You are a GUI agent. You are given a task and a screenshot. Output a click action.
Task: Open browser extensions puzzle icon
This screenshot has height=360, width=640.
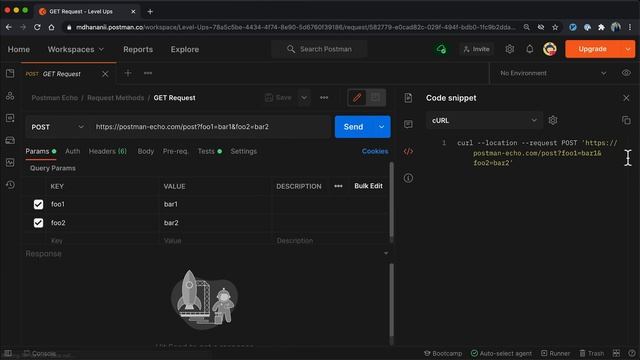[601, 27]
